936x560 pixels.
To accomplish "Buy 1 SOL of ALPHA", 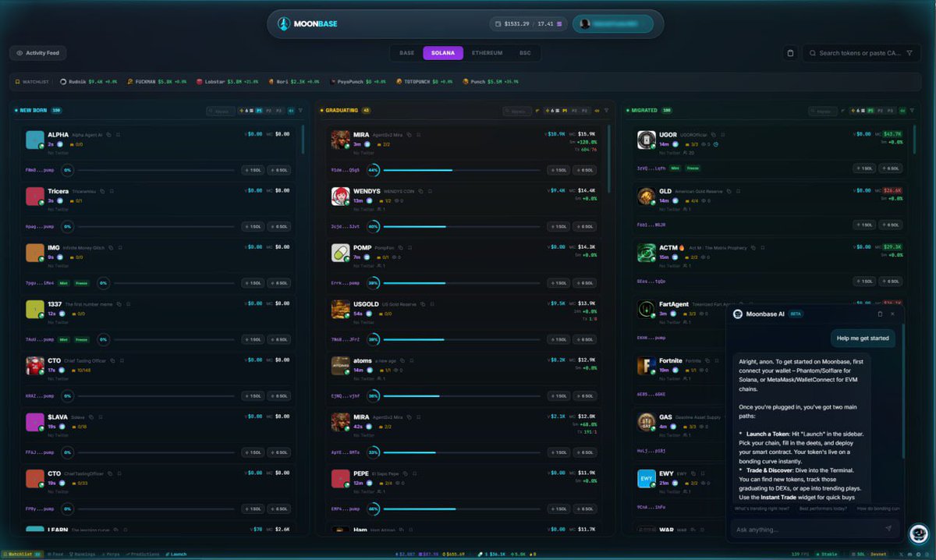I will (252, 169).
